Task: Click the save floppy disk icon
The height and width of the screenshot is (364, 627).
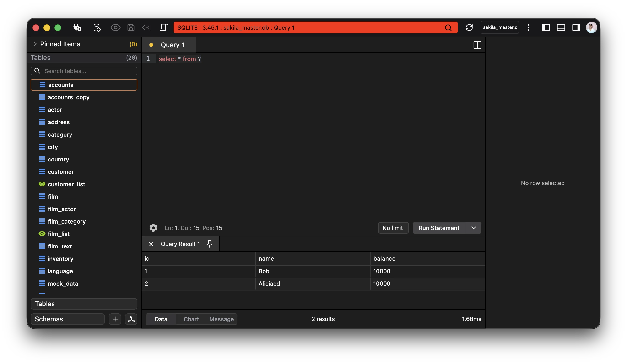Action: [131, 28]
